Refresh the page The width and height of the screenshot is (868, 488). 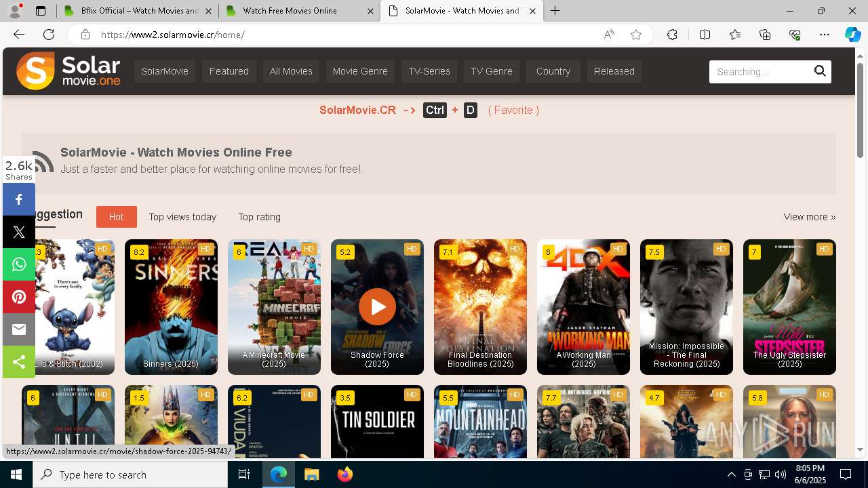tap(49, 35)
